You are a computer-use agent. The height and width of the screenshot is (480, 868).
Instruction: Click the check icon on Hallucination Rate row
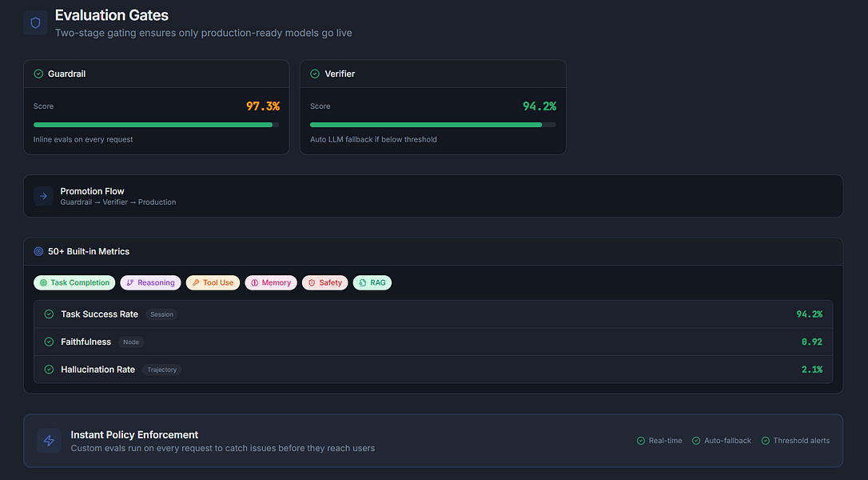pos(49,369)
